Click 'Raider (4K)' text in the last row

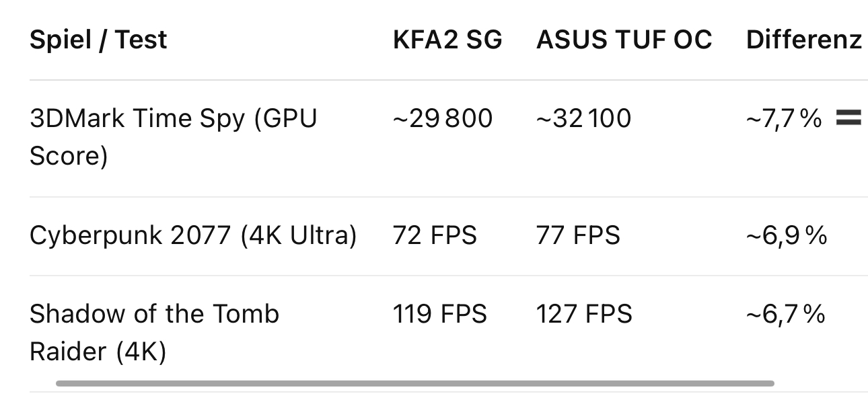click(98, 352)
